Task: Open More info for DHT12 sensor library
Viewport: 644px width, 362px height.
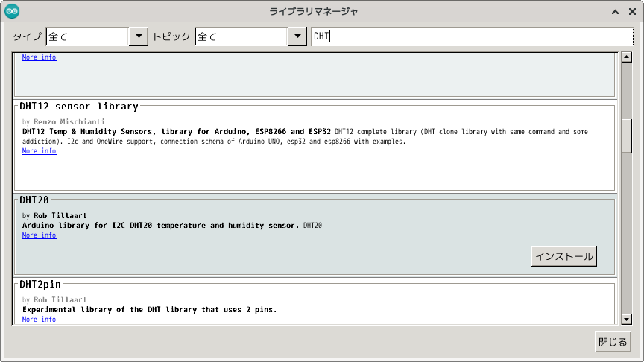Action: pyautogui.click(x=39, y=151)
